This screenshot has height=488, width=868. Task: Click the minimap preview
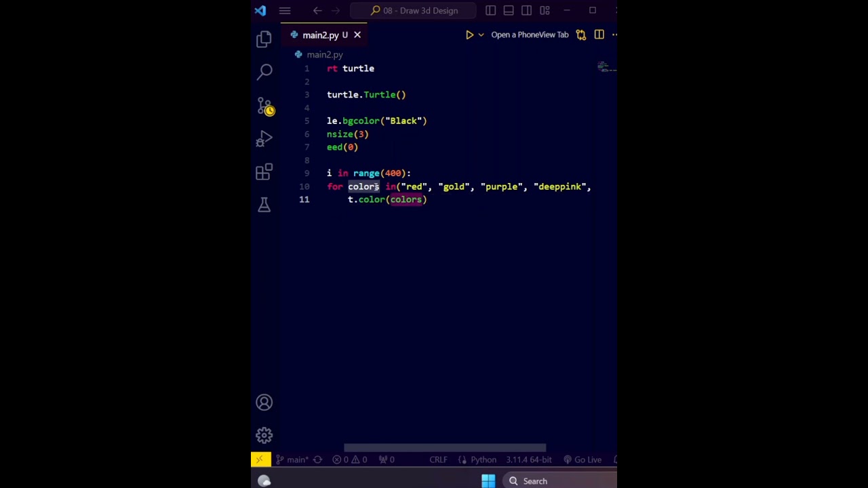(x=606, y=66)
